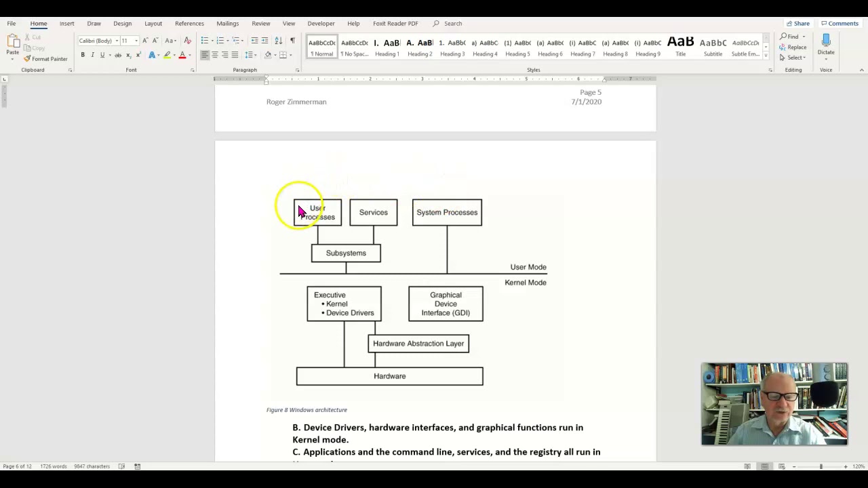Viewport: 868px width, 488px height.
Task: Shrink font size with Shrink Font icon
Action: [155, 41]
